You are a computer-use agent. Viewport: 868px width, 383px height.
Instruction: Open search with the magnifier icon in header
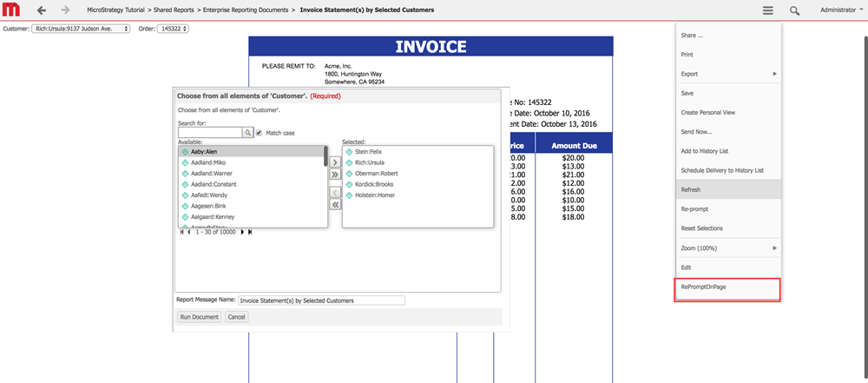[794, 10]
